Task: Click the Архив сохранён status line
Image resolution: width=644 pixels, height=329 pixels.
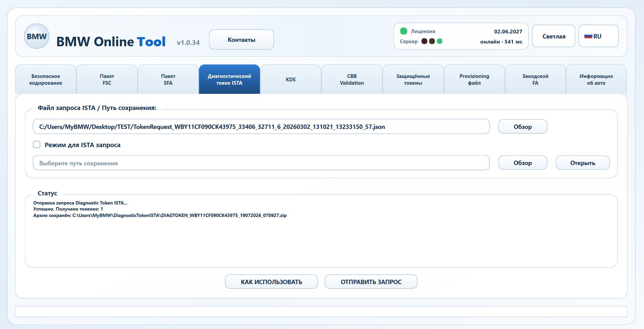Action: [160, 215]
